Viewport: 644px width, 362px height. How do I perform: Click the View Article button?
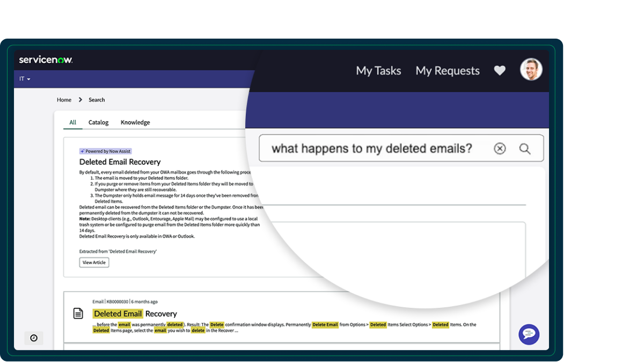[94, 262]
